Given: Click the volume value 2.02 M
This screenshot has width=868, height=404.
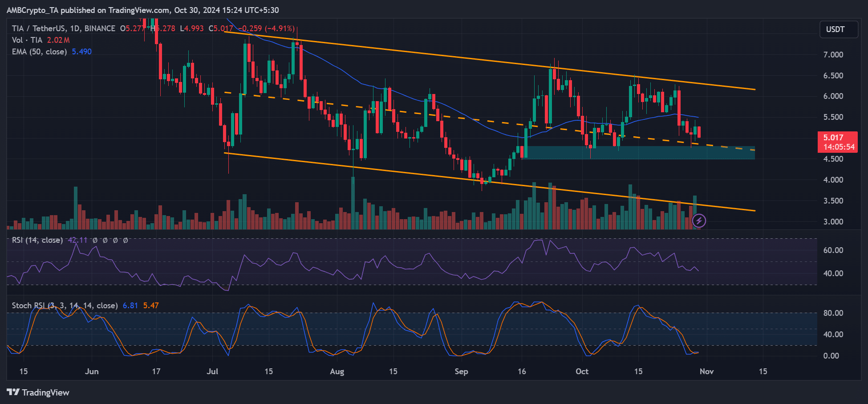Looking at the screenshot, I should point(58,40).
